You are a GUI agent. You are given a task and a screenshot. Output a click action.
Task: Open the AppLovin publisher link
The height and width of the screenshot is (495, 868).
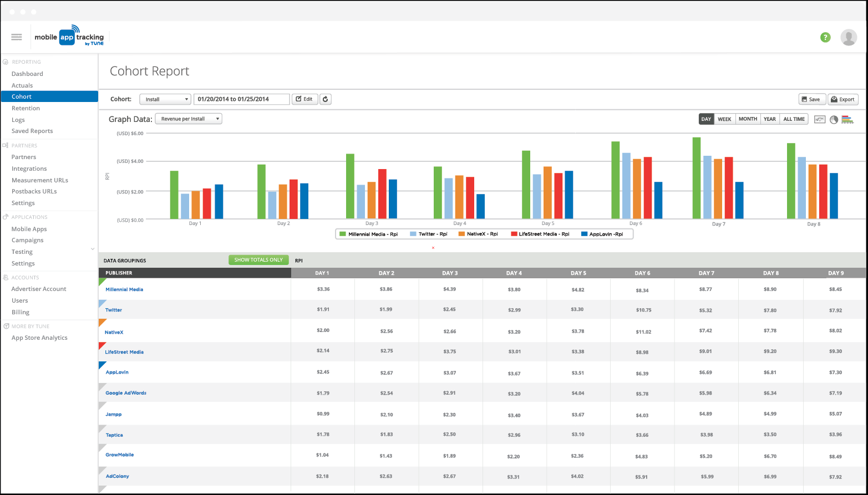pyautogui.click(x=117, y=372)
